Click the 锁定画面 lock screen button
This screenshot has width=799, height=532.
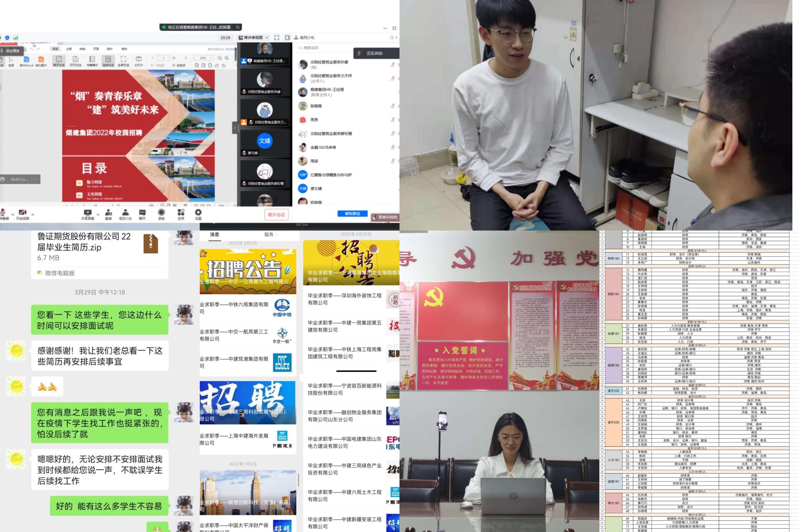[11, 51]
